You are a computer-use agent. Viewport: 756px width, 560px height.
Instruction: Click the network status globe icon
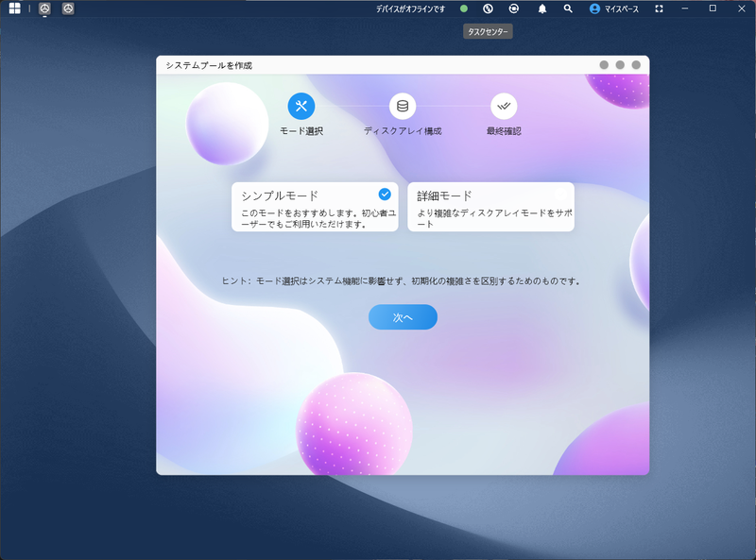(x=488, y=8)
